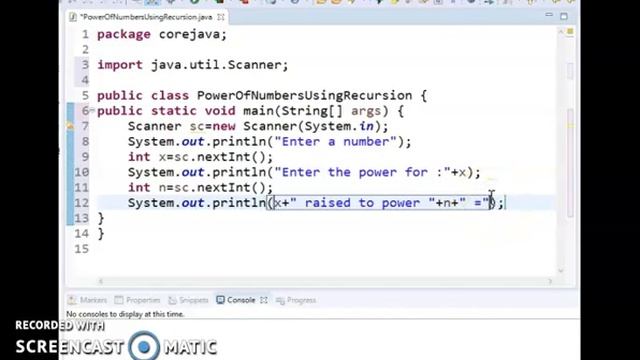
Task: Click 'sc' variable on line 7
Action: (197, 126)
